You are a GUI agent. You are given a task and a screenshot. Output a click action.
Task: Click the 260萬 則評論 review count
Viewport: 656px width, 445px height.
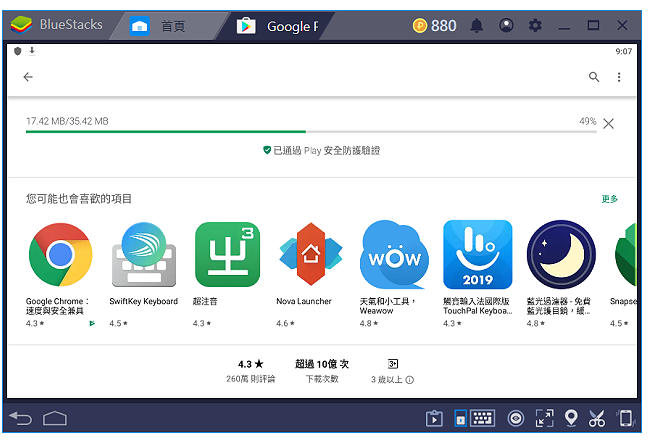[x=251, y=379]
